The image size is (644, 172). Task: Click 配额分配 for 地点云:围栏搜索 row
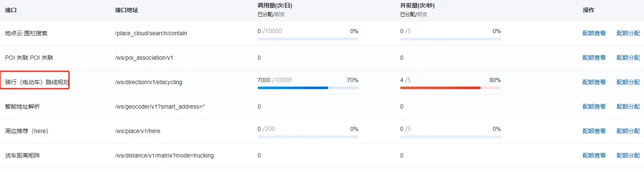click(628, 33)
